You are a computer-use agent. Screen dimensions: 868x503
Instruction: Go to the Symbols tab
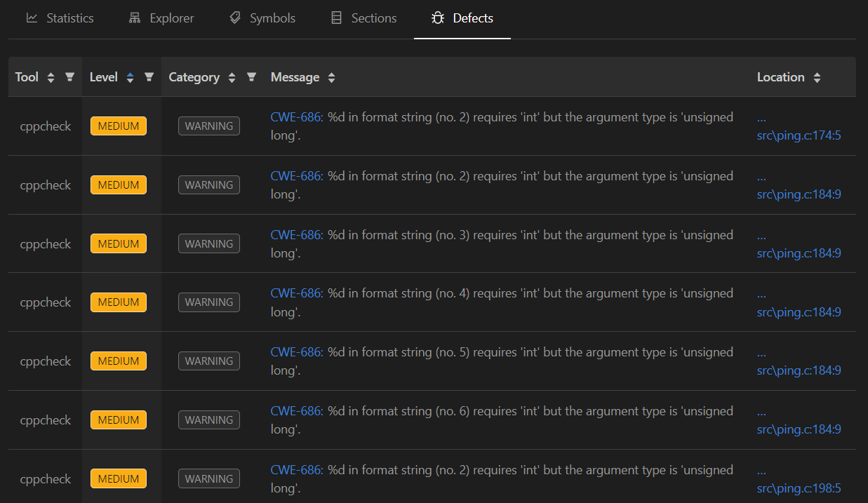tap(262, 18)
